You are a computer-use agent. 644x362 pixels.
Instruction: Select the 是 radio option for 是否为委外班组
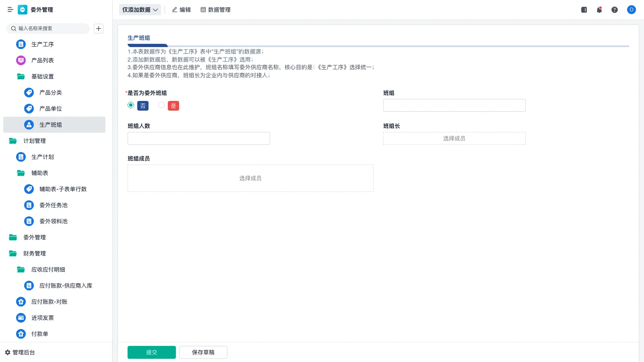point(161,105)
